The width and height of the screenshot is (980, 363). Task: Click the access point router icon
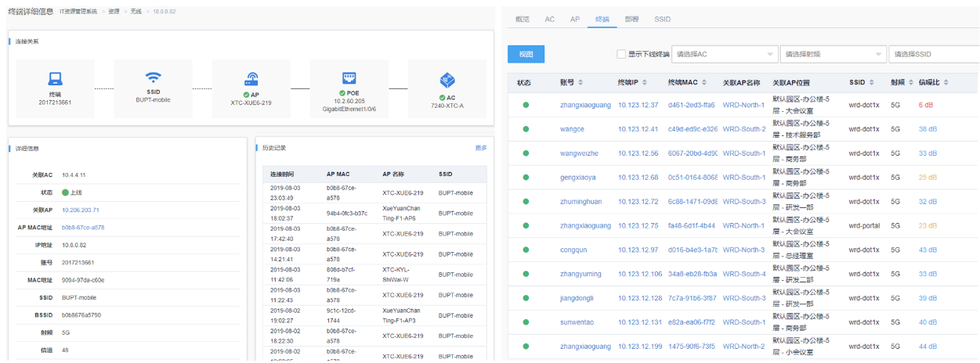click(x=251, y=78)
